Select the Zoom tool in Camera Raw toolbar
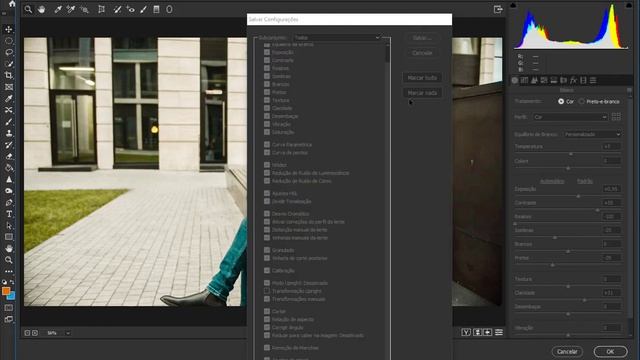The height and width of the screenshot is (360, 640). [x=28, y=9]
